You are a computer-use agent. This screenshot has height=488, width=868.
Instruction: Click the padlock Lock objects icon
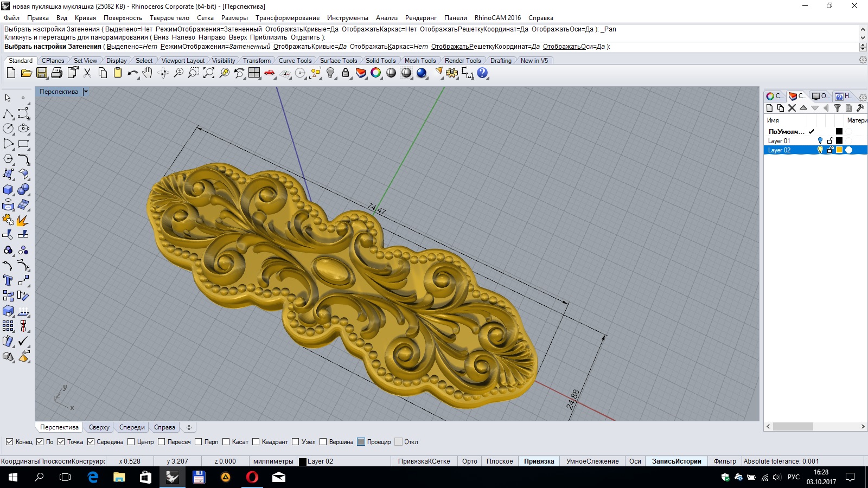346,73
